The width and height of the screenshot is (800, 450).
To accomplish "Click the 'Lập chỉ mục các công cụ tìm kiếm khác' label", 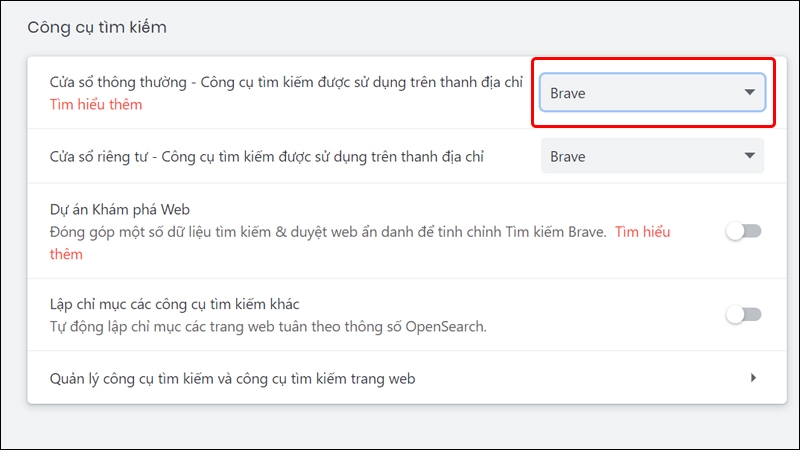I will 174,304.
